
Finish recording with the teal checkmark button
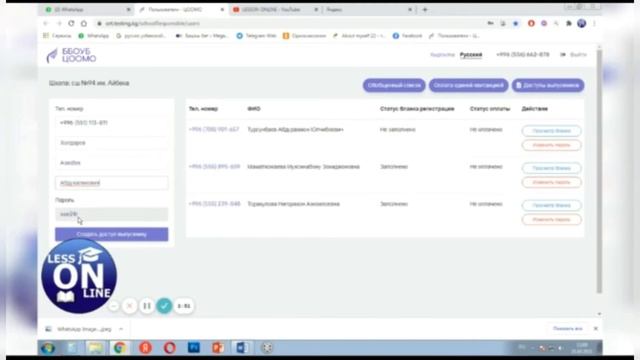tap(164, 306)
